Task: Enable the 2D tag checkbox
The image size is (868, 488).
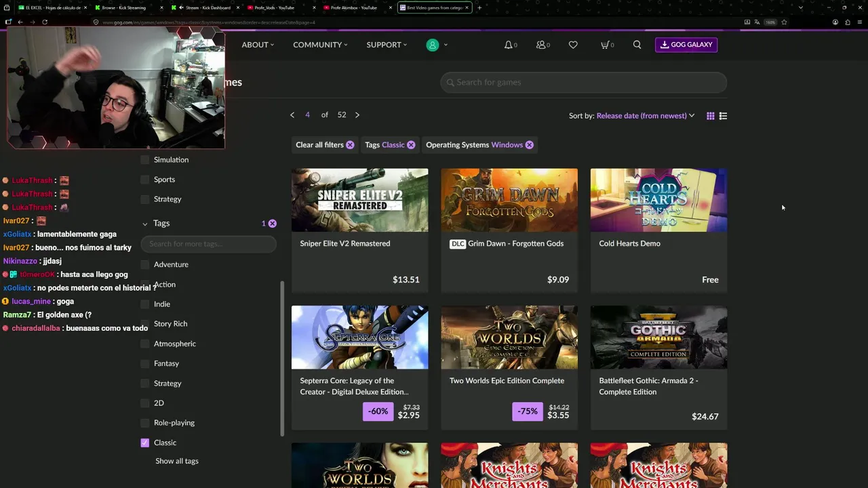Action: point(144,403)
